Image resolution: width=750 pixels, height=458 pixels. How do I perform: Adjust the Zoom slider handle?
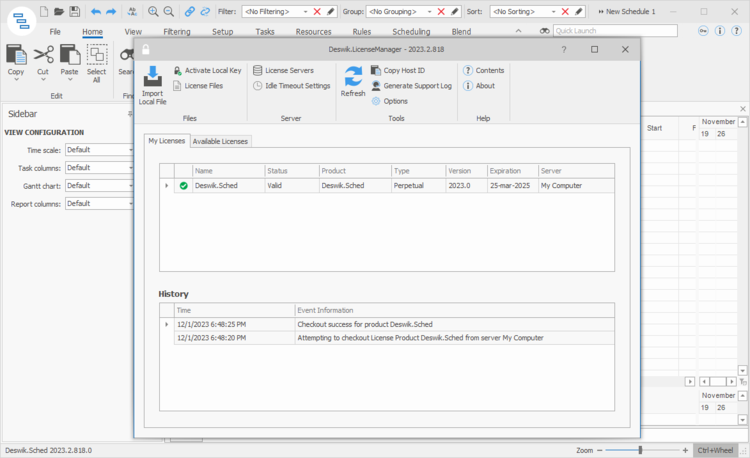pyautogui.click(x=640, y=450)
